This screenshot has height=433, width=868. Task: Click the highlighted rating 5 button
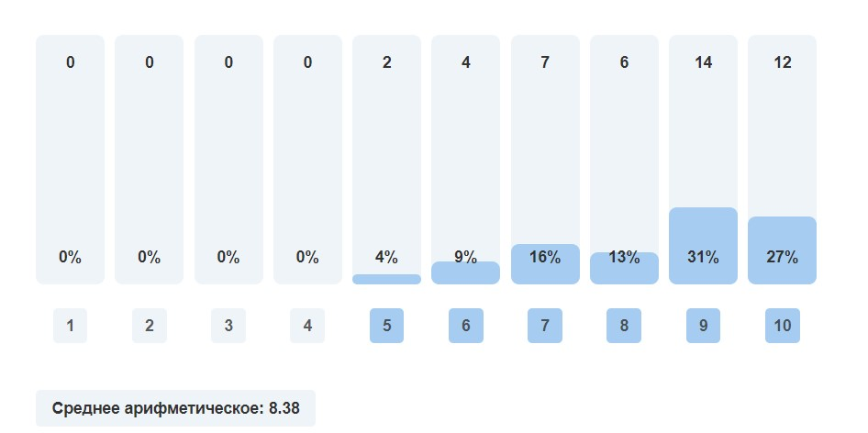pyautogui.click(x=386, y=326)
